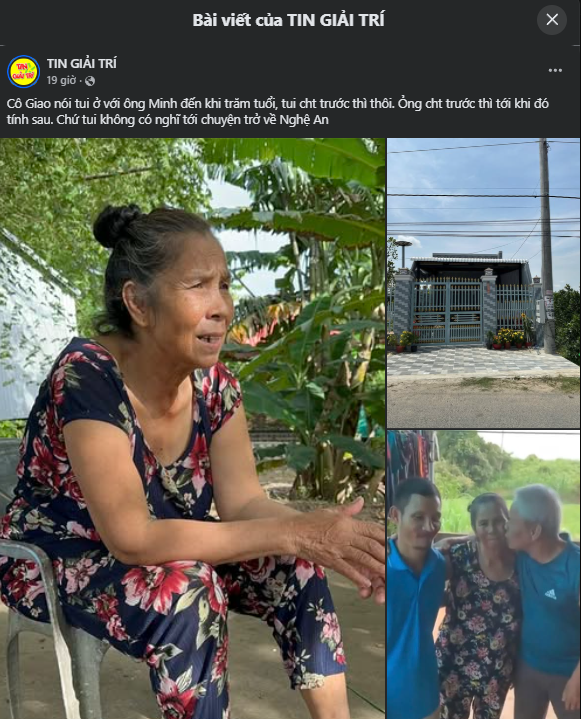Screen dimensions: 581x719
Task: Click the Adidas logo on the blue shirt
Action: click(x=550, y=594)
